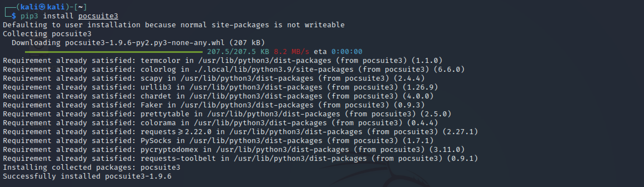Screen dimensions: 644x187
Task: Click the Kali skull symbol in prompt
Action: [x=42, y=7]
